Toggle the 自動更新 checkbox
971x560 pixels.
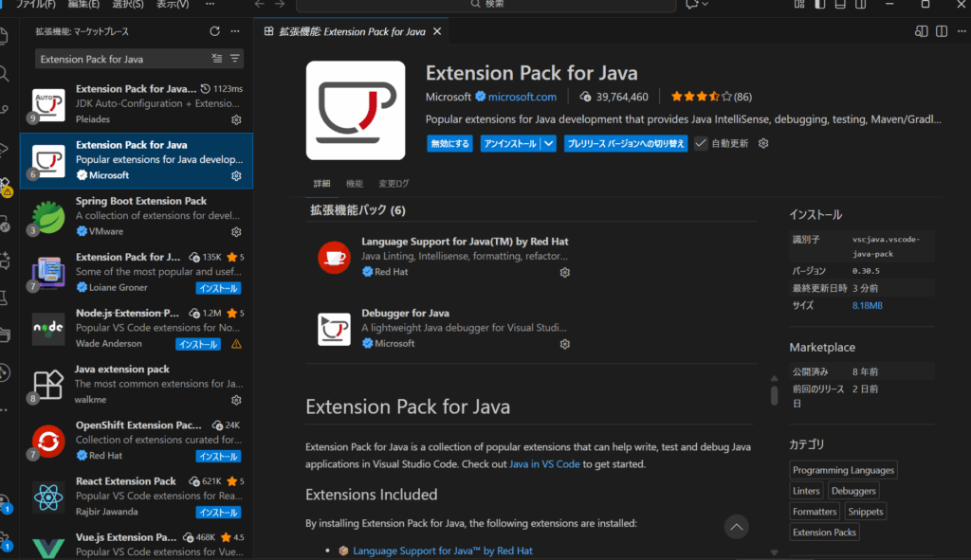[x=701, y=144]
